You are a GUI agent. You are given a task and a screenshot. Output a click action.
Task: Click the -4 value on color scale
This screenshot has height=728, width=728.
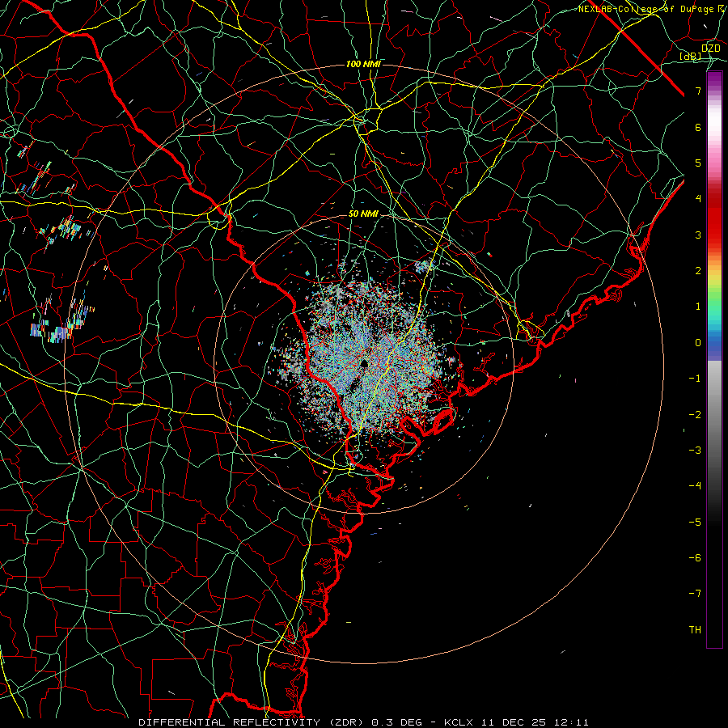tap(695, 486)
